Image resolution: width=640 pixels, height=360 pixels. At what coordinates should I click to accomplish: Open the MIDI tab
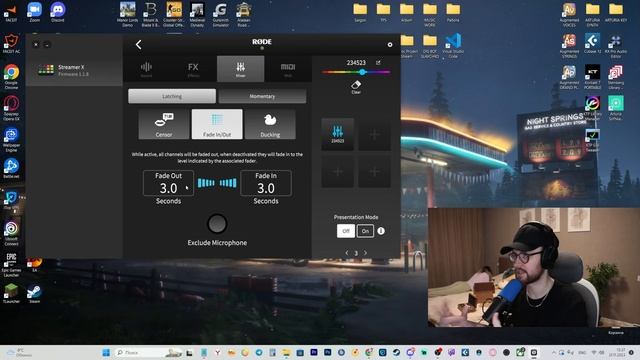[288, 69]
